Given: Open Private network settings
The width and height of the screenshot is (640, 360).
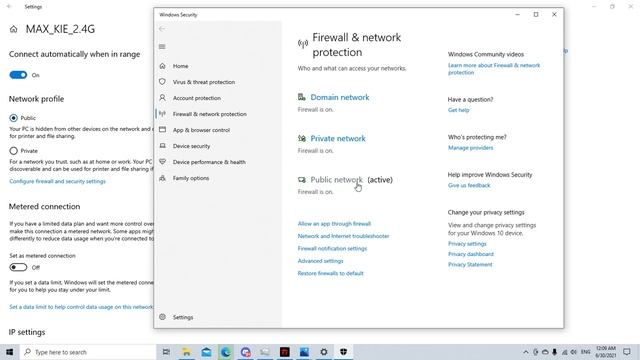Looking at the screenshot, I should click(338, 138).
